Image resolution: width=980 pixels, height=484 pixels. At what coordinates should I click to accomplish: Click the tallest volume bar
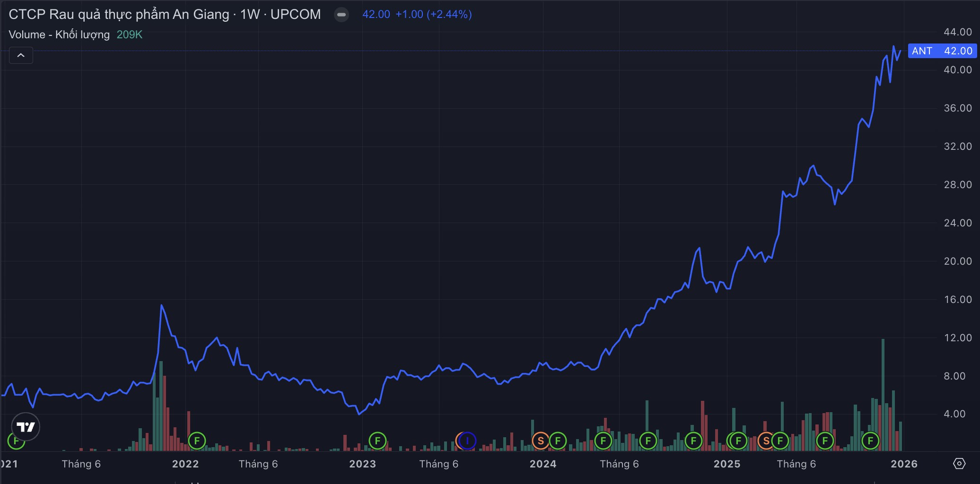[883, 395]
